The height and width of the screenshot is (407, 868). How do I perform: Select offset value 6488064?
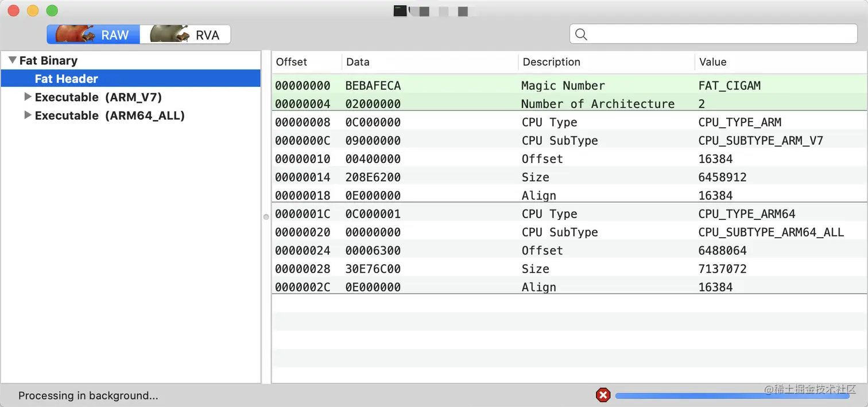point(722,251)
